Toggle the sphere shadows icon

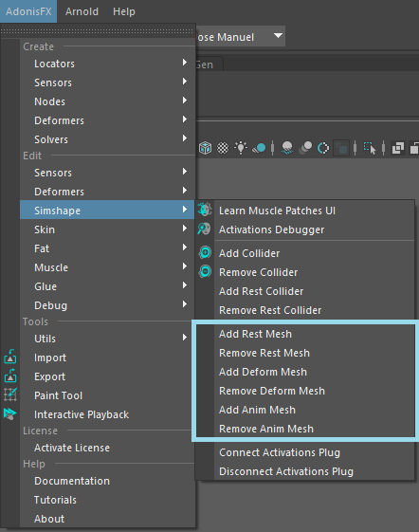tap(287, 148)
